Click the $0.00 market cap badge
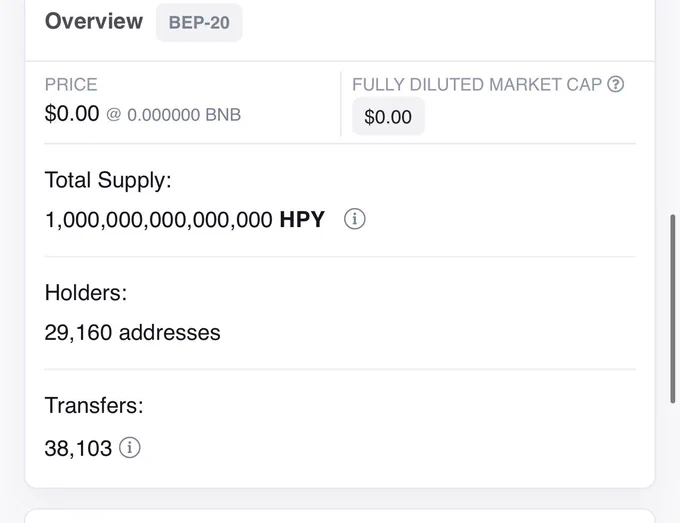This screenshot has width=680, height=523. click(388, 117)
